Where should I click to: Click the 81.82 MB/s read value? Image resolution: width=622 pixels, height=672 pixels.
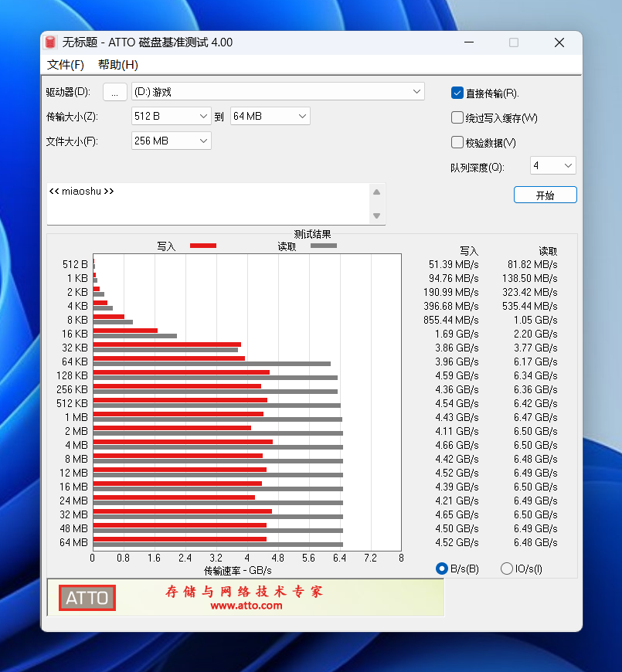coord(532,264)
